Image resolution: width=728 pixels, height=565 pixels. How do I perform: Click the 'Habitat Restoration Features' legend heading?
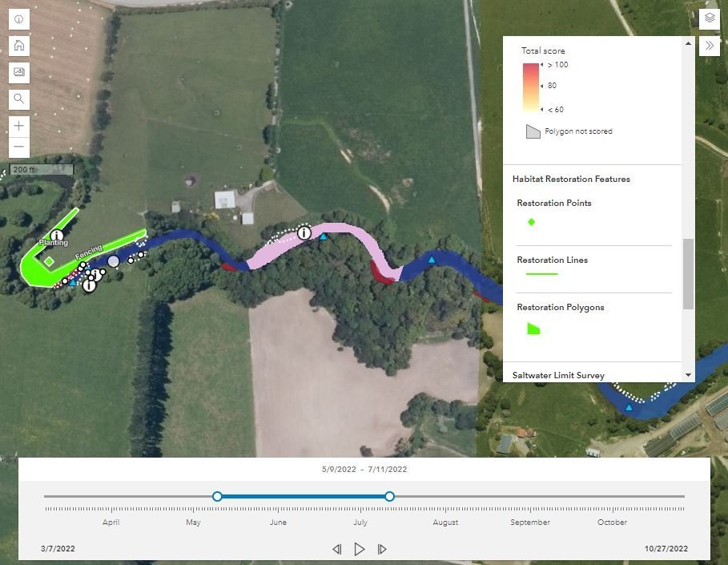coord(571,179)
